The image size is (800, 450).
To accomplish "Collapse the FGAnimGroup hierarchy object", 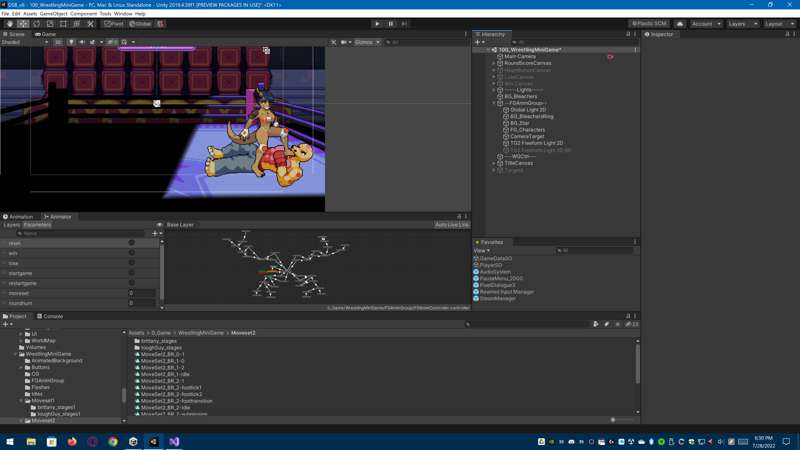I will point(494,103).
